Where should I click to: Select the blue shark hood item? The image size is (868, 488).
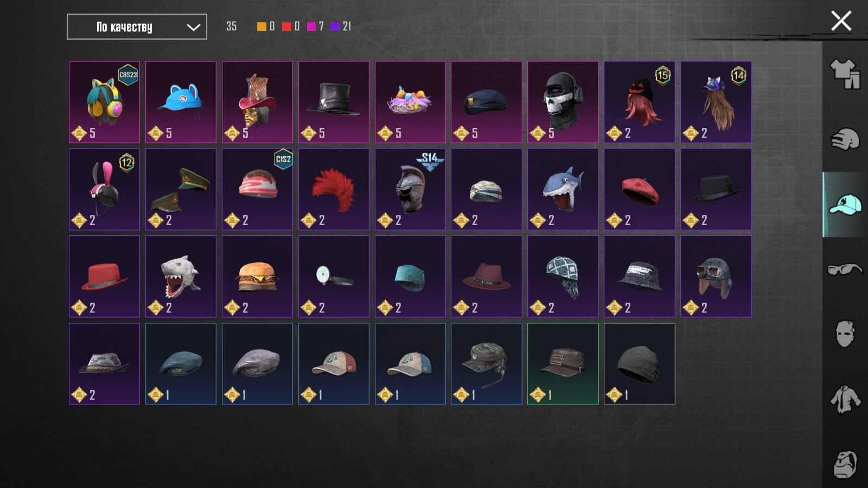coord(563,189)
